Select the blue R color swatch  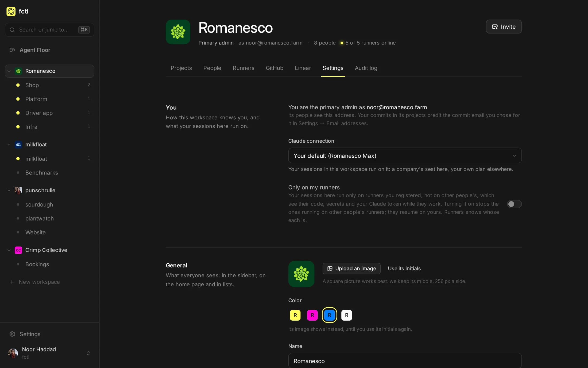pyautogui.click(x=329, y=315)
